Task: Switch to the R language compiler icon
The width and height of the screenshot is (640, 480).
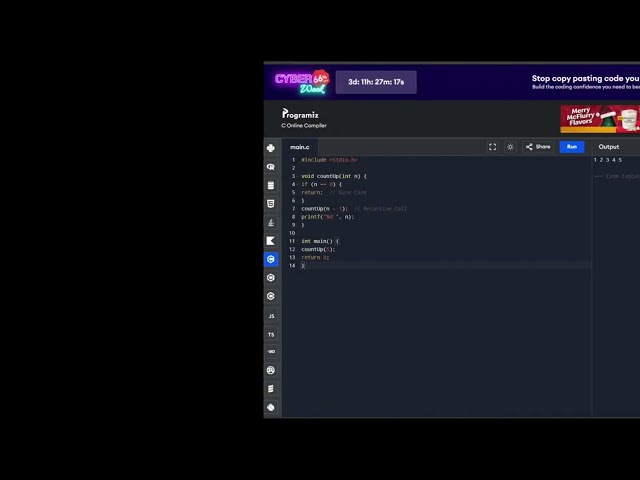Action: pyautogui.click(x=271, y=167)
